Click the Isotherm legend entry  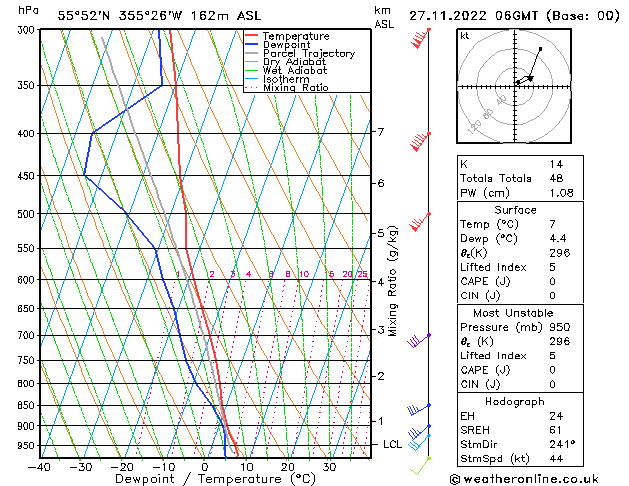click(277, 79)
